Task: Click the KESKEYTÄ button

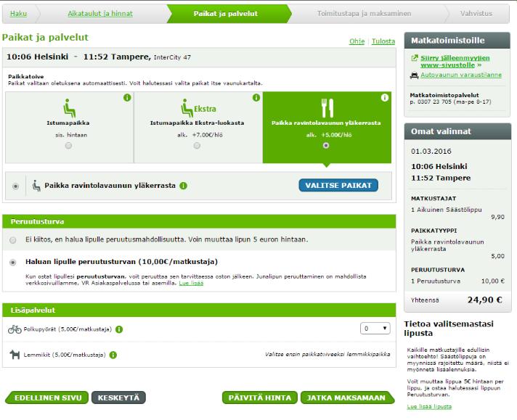Action: point(118,398)
